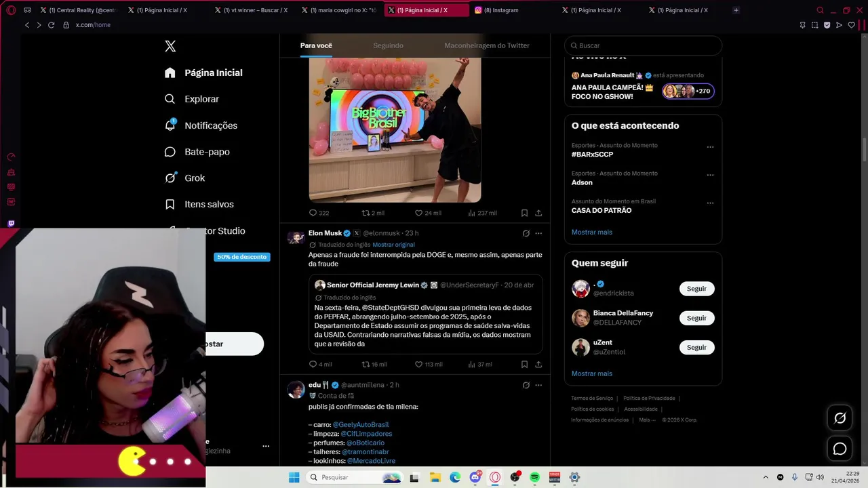Open account menu dots beside profile

tap(266, 446)
